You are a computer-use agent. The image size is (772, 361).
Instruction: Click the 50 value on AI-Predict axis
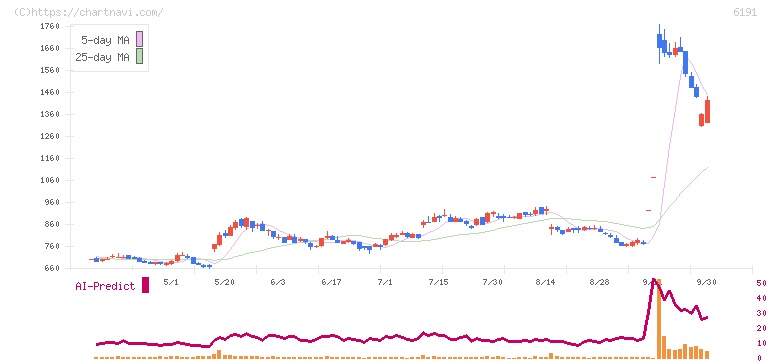click(x=761, y=283)
